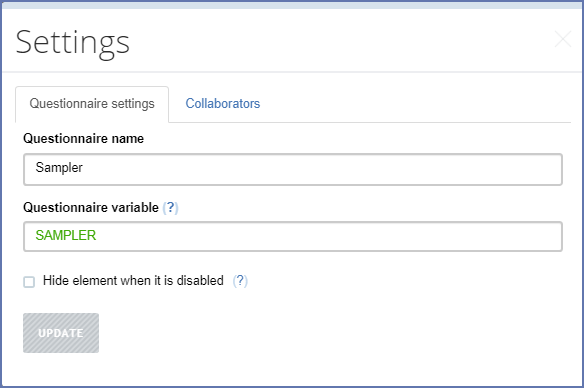Image resolution: width=584 pixels, height=388 pixels.
Task: Close the Settings dialog with the X
Action: pyautogui.click(x=563, y=39)
